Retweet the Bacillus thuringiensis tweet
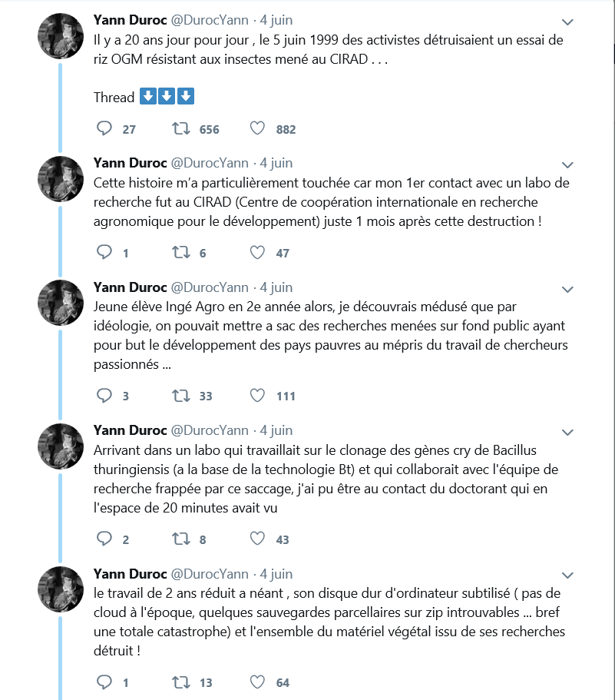Image resolution: width=615 pixels, height=700 pixels. 181,539
